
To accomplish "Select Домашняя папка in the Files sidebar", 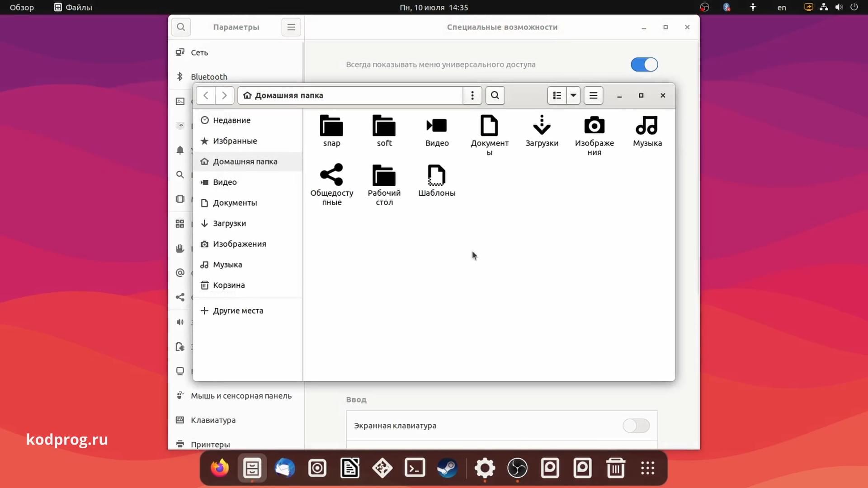I will 248,161.
